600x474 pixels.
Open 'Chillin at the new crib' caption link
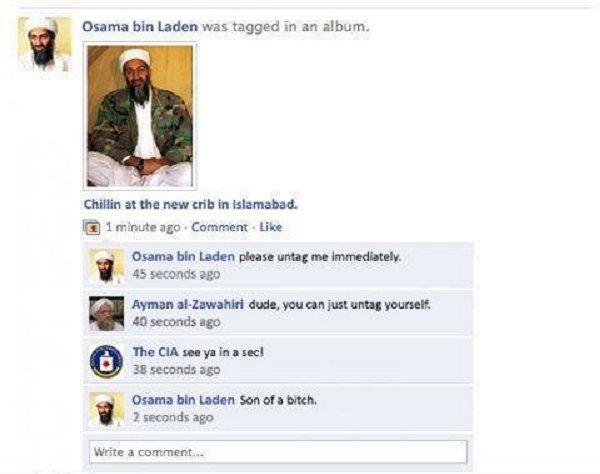point(191,204)
